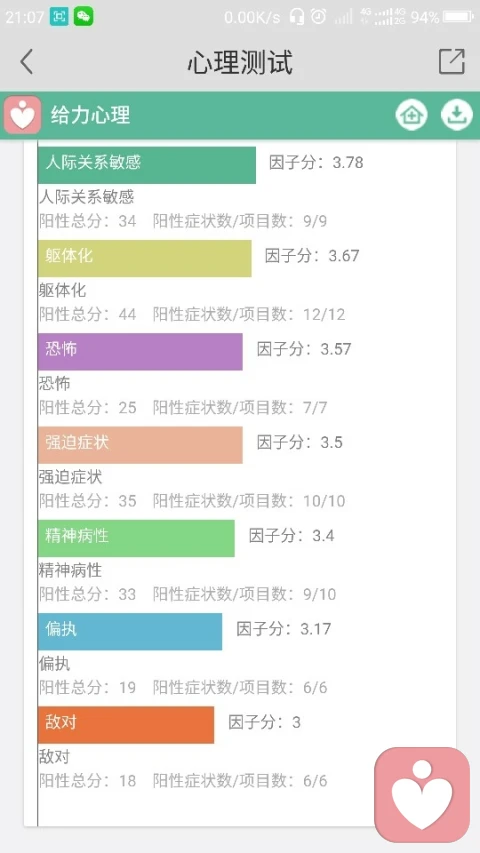
Task: Select the yellow 躯体化 bar
Action: tap(145, 258)
